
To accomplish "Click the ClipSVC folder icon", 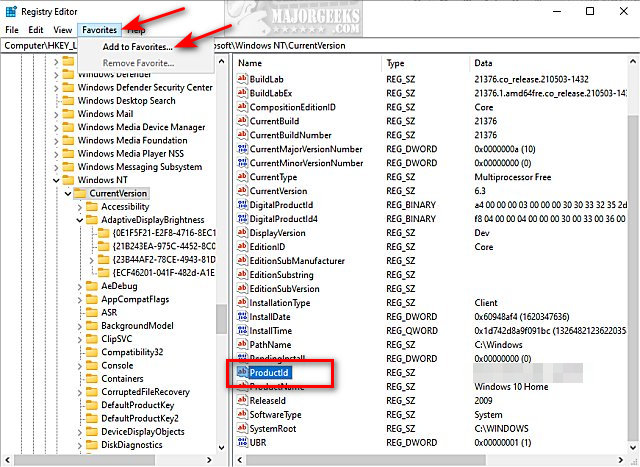I will (92, 339).
